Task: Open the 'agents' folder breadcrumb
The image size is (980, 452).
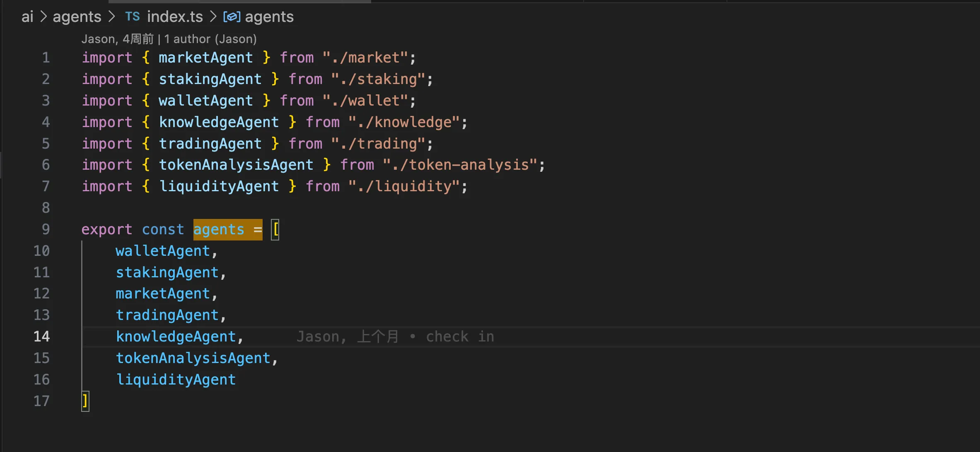Action: [77, 17]
